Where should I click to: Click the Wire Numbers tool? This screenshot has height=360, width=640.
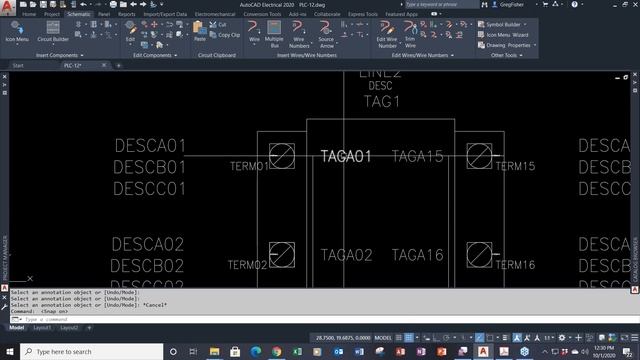[299, 34]
